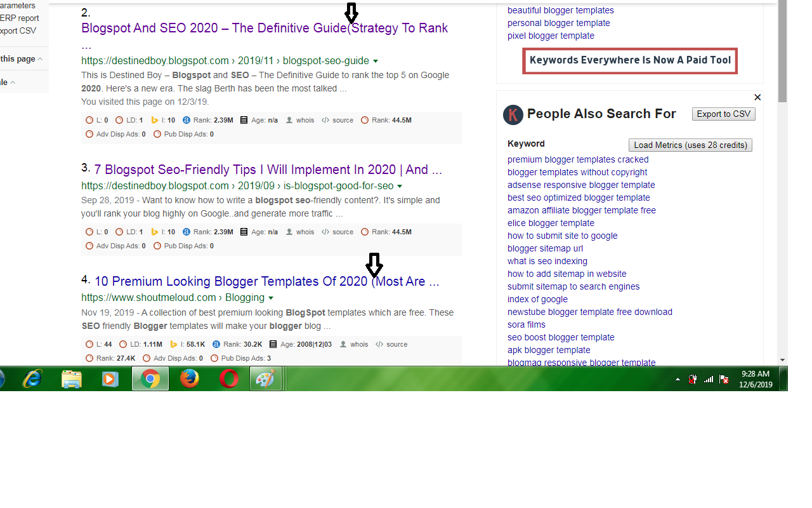
Task: Open 'what is seo indexing' keyword link
Action: [x=547, y=261]
